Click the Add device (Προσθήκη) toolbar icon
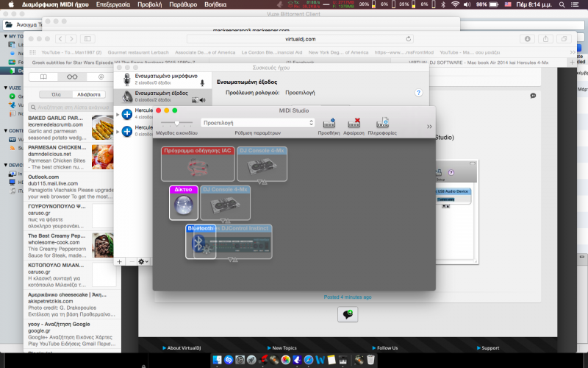 329,123
